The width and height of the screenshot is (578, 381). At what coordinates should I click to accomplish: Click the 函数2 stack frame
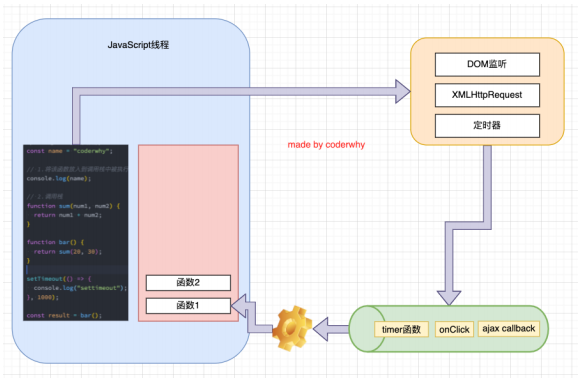(x=188, y=283)
